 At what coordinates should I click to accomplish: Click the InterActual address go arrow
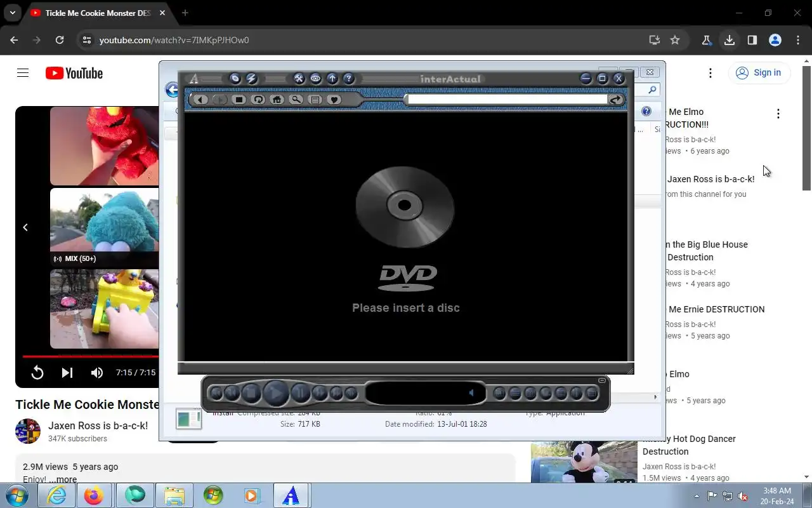(x=615, y=100)
